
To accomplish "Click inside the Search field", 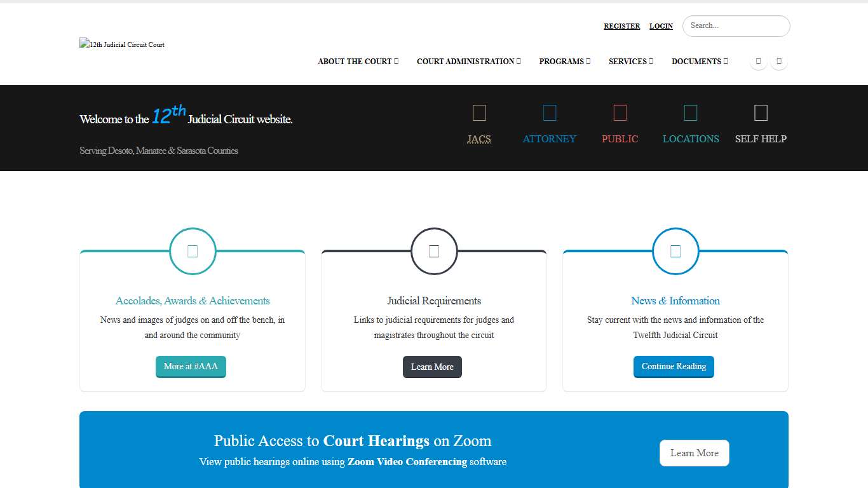I will tap(735, 26).
